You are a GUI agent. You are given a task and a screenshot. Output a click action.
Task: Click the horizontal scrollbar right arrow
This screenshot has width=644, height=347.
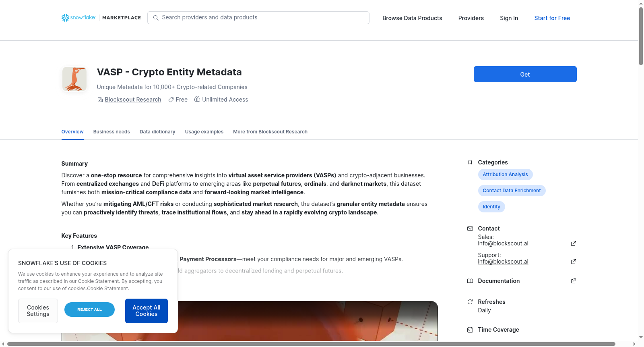point(635,344)
